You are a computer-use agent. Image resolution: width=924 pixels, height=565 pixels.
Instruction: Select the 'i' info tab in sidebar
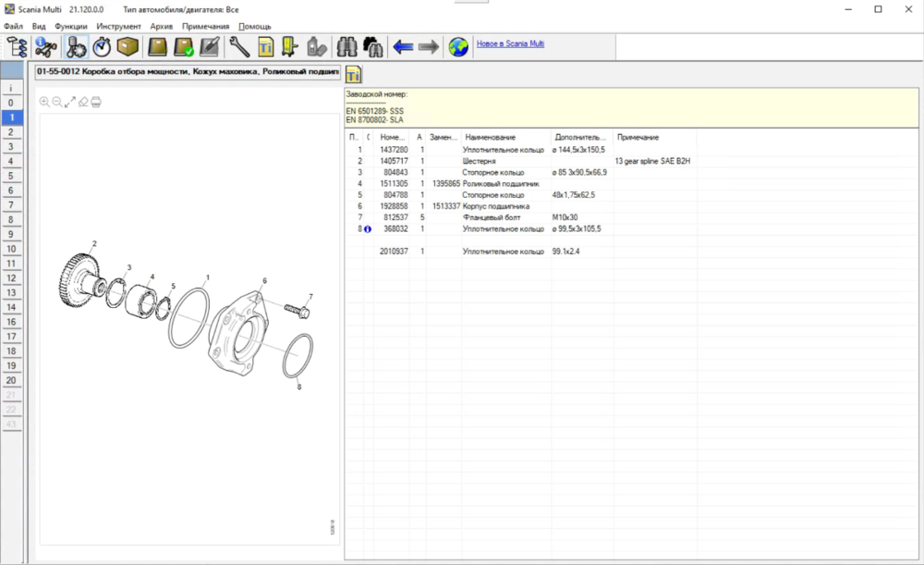coord(11,89)
